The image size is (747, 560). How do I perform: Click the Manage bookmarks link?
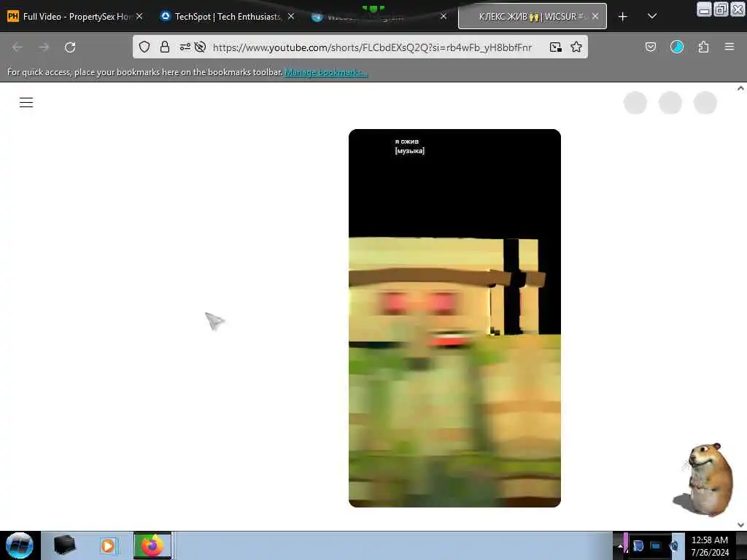[x=326, y=72]
